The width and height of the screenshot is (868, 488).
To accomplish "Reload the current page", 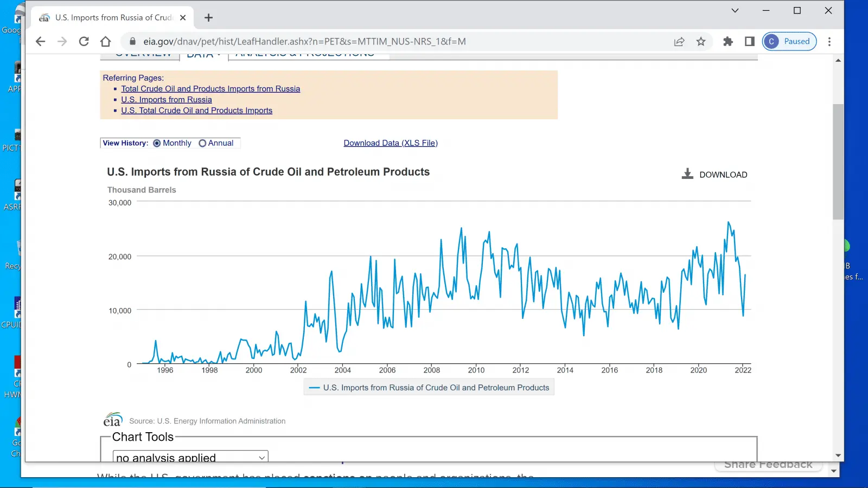I will tap(84, 42).
